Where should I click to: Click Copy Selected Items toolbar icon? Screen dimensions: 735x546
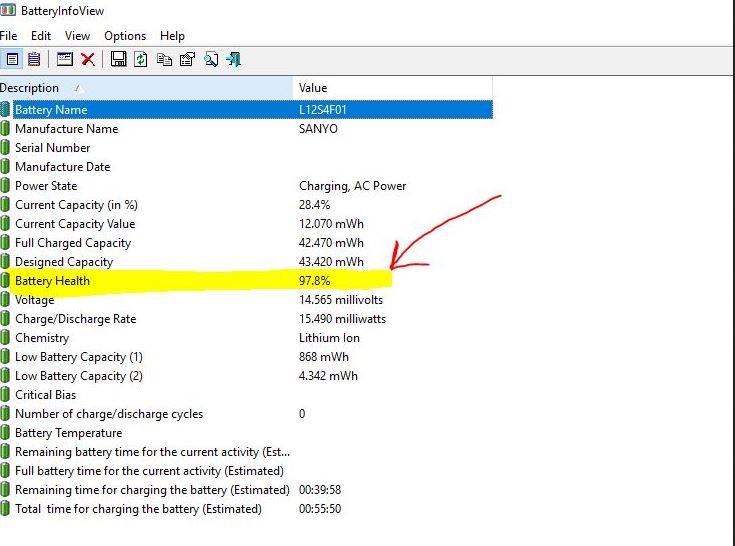pyautogui.click(x=164, y=59)
